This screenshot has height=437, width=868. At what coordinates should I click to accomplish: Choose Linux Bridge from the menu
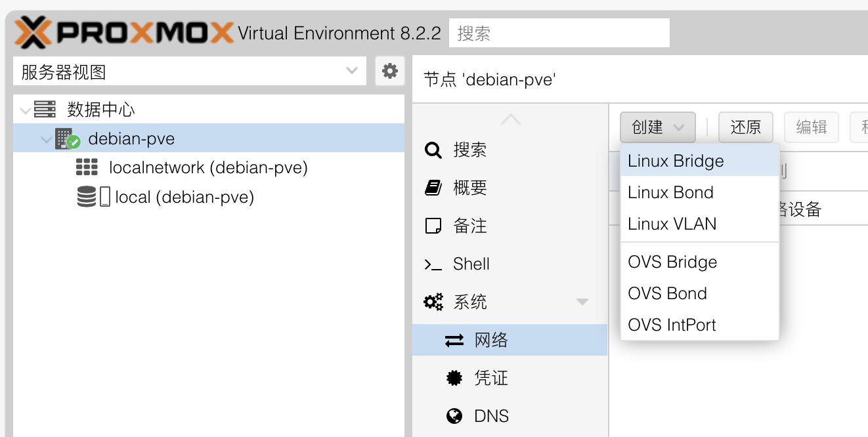click(700, 161)
